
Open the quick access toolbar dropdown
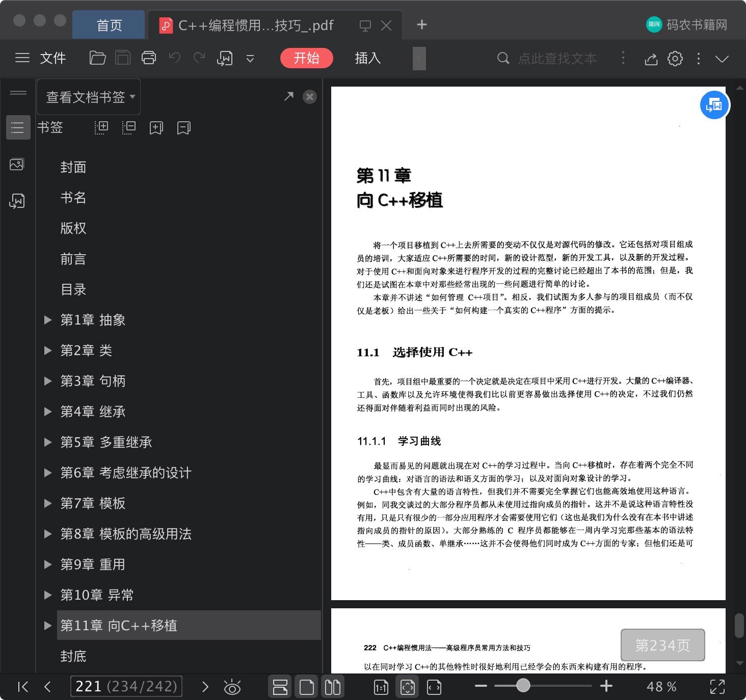coord(250,59)
